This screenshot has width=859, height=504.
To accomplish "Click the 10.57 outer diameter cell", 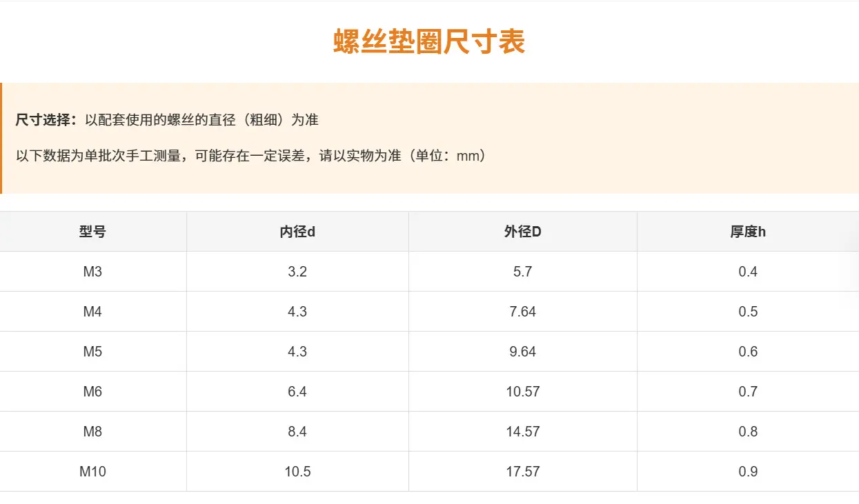I will (x=523, y=392).
